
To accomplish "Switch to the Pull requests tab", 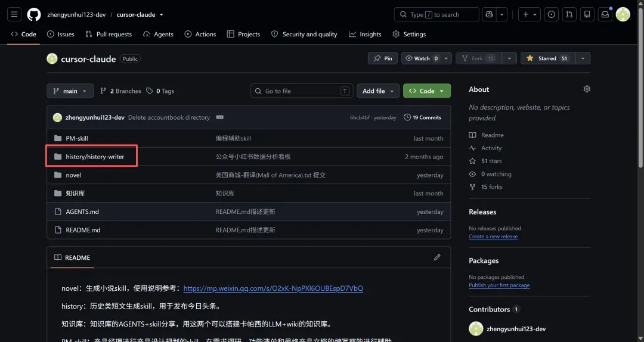I will (x=109, y=34).
